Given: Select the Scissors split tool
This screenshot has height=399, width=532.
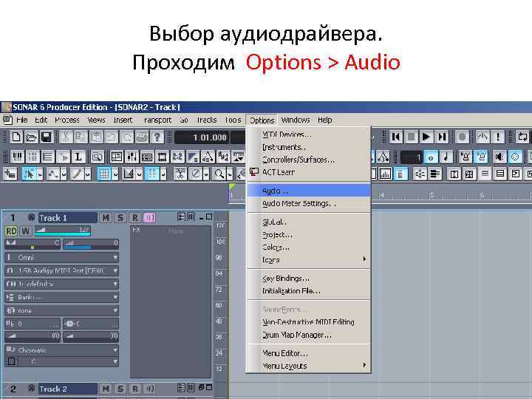Looking at the screenshot, I should 180,174.
